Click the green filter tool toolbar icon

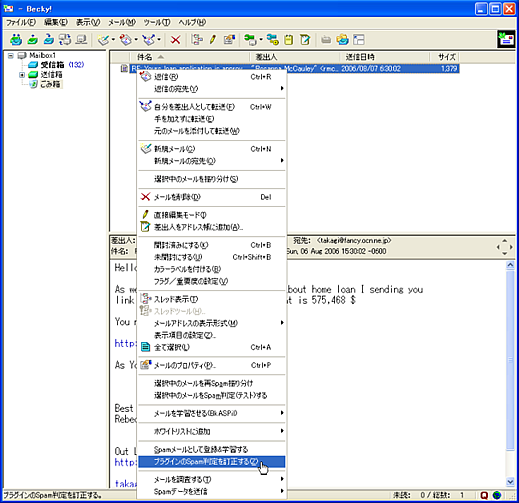[250, 40]
